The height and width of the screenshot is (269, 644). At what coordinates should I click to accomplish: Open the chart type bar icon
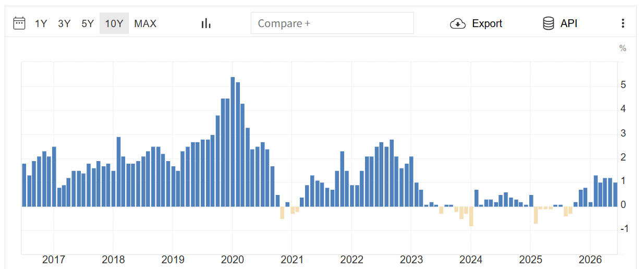tap(206, 23)
